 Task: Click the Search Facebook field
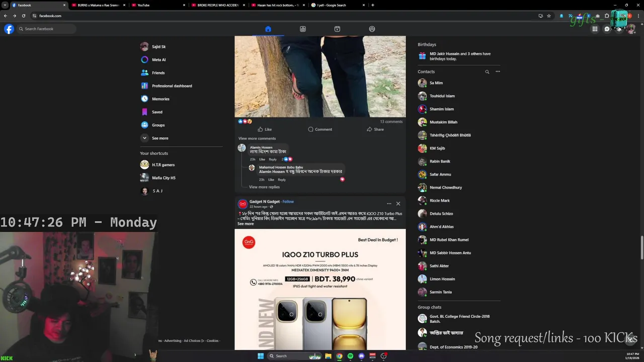46,29
